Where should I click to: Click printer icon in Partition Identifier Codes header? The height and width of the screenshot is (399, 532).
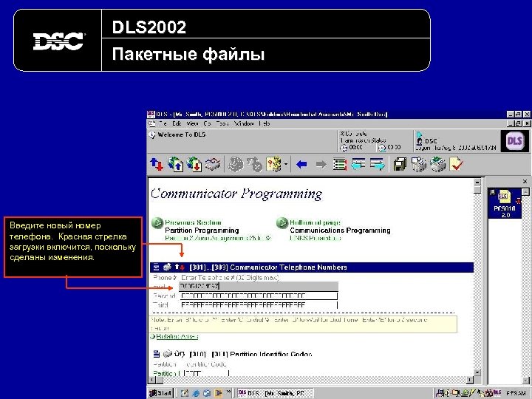(168, 354)
